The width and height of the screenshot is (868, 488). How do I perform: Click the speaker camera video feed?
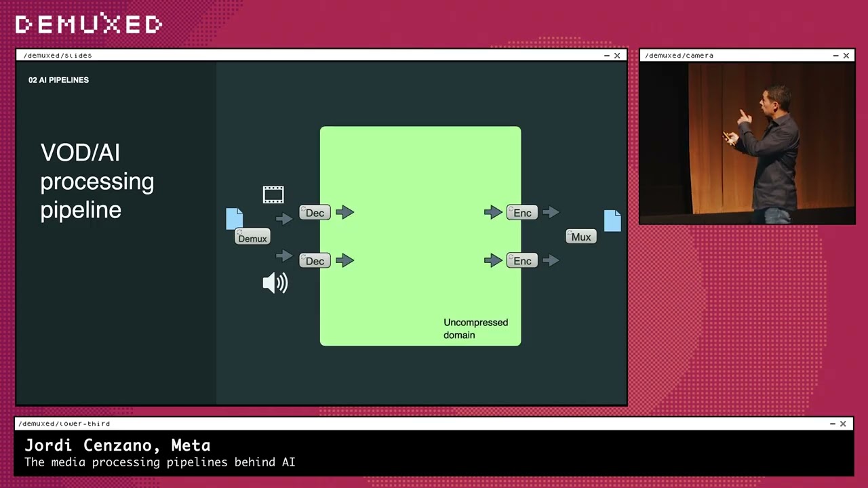pos(747,143)
